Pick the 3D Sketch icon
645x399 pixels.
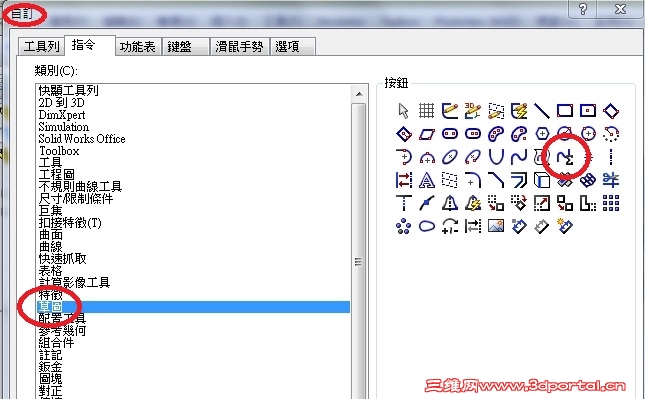pyautogui.click(x=473, y=111)
